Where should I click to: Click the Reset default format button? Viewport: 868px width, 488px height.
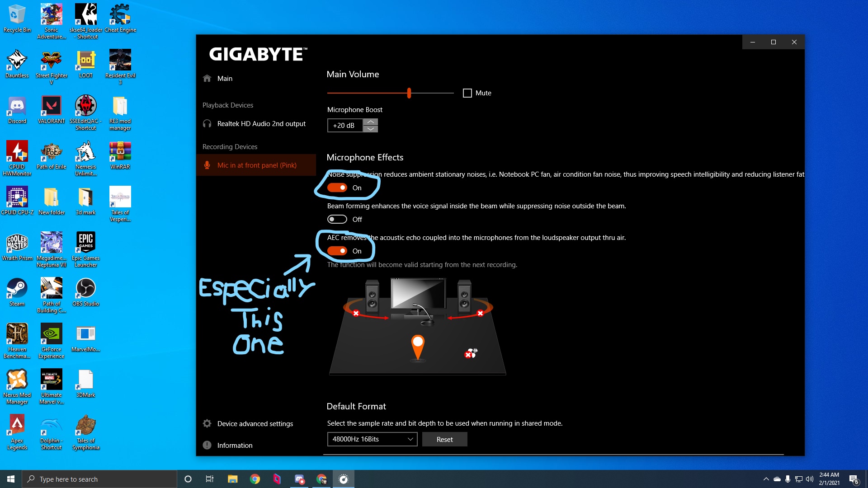(444, 439)
